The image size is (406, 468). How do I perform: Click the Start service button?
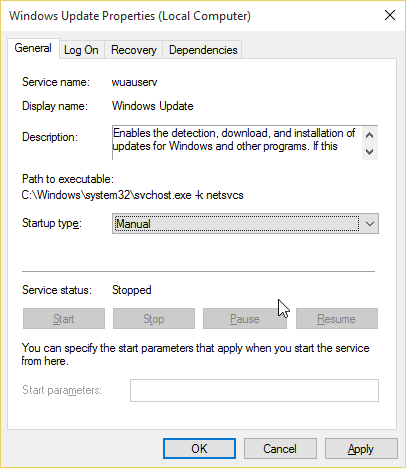[x=64, y=319]
